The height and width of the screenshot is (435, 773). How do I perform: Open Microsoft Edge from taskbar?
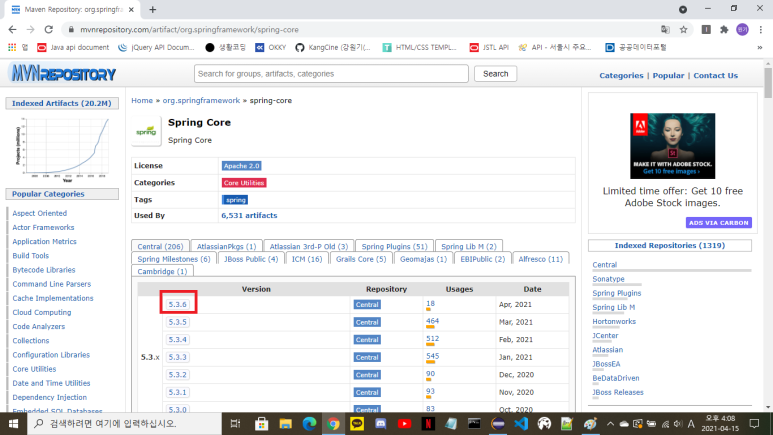click(309, 424)
